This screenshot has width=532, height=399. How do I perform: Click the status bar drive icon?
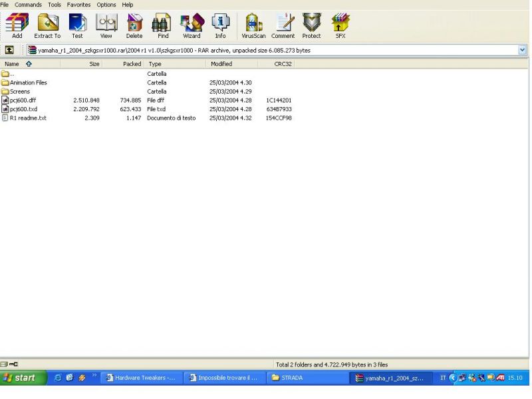[4, 364]
